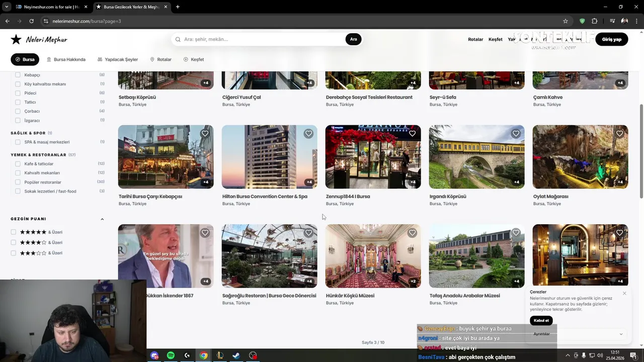Viewport: 644px width, 362px height.
Task: Open the Hilton Bursa tower photo
Action: pos(269,156)
